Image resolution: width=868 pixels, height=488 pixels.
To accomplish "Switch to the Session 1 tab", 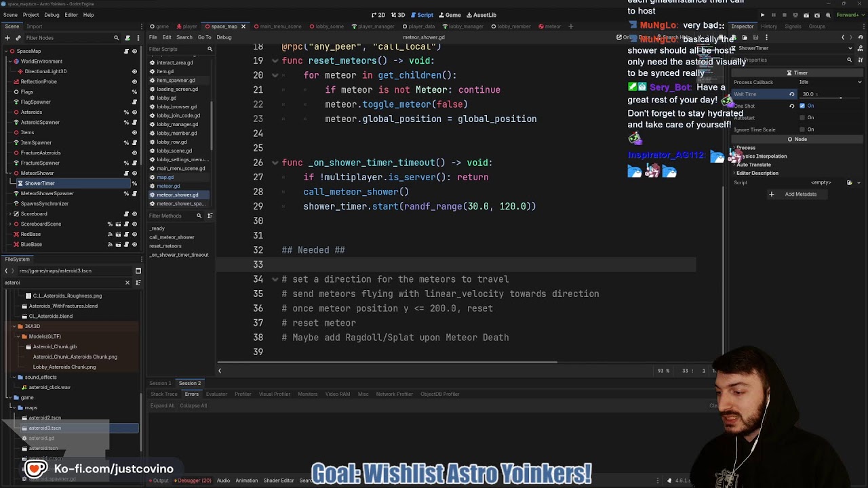I will click(160, 384).
